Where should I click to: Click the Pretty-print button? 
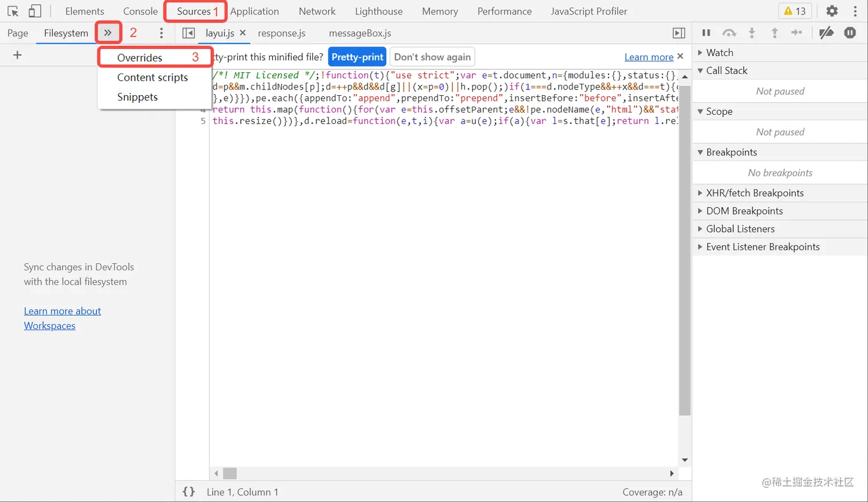[357, 57]
